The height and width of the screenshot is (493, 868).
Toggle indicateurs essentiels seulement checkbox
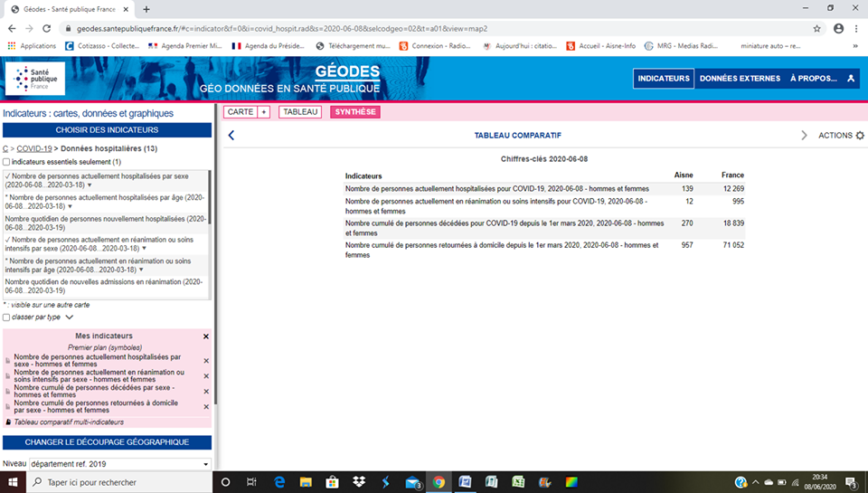click(6, 162)
